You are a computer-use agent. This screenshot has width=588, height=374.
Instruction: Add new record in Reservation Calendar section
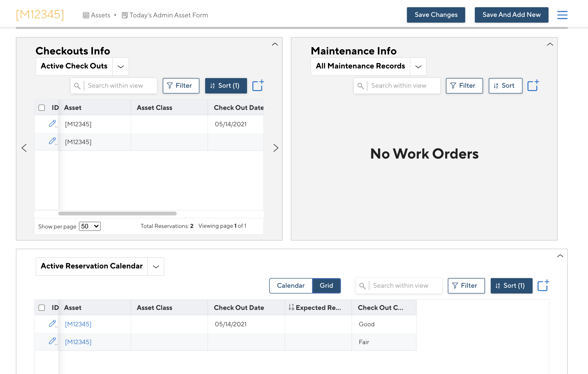pos(543,285)
